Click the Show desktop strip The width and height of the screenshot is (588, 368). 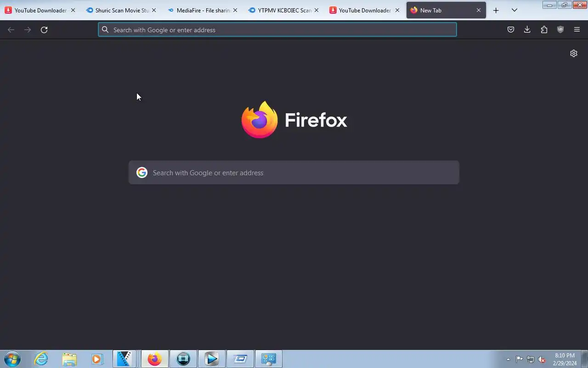point(585,359)
